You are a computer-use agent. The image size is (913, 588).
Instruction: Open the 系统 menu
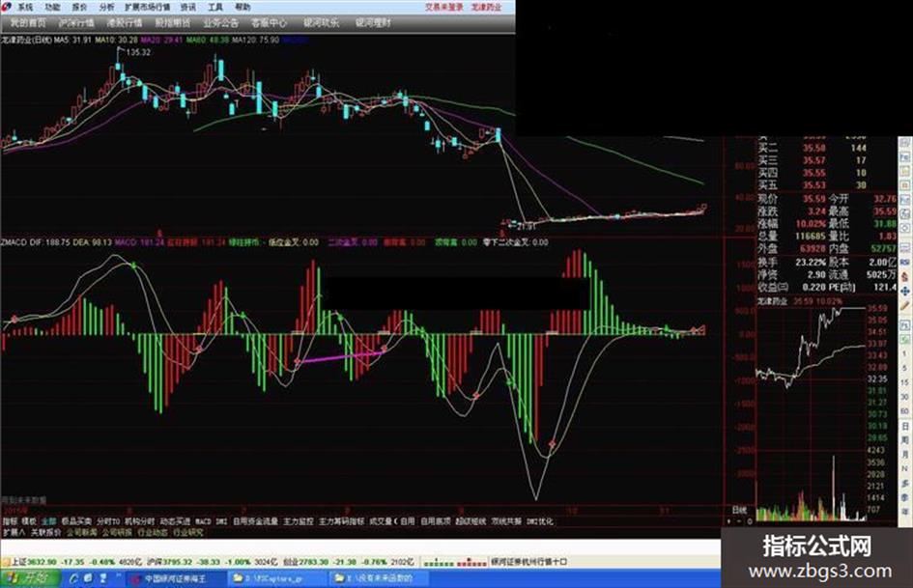click(x=25, y=7)
